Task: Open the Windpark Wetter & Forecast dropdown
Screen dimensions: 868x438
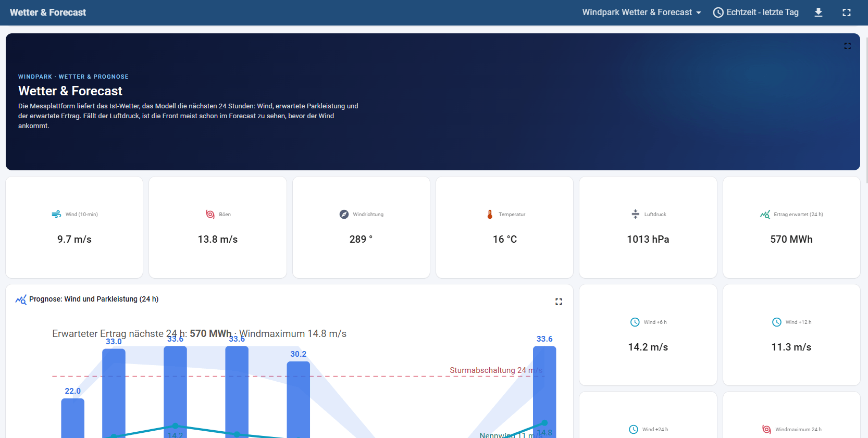Action: 641,12
